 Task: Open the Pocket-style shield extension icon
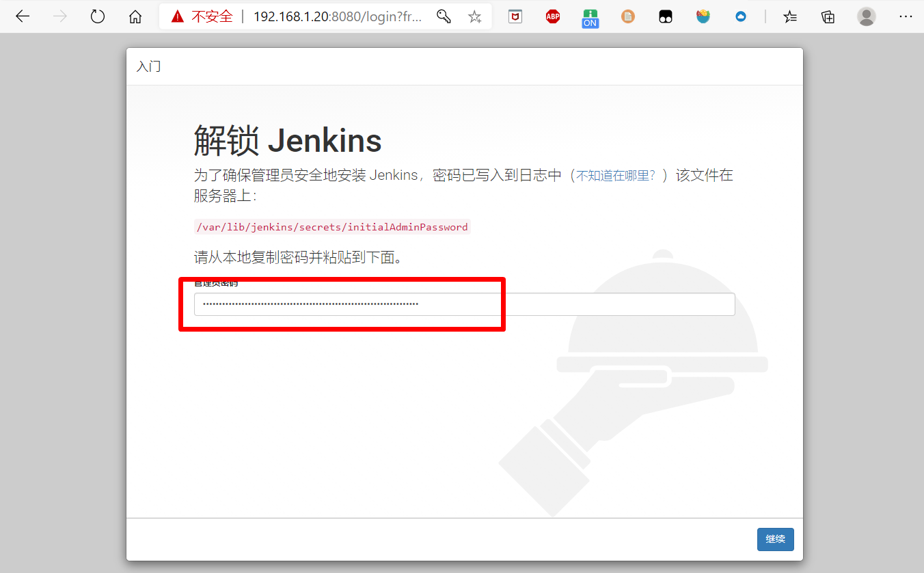tap(515, 16)
